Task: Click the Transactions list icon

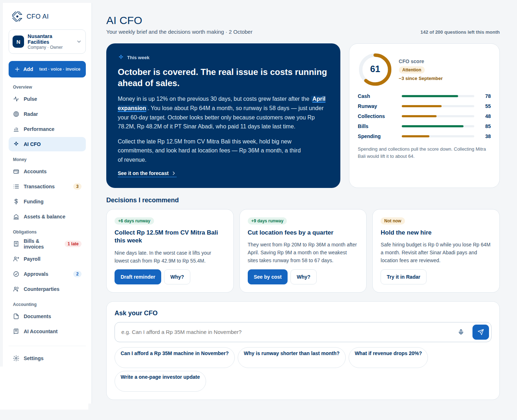Action: [x=16, y=187]
